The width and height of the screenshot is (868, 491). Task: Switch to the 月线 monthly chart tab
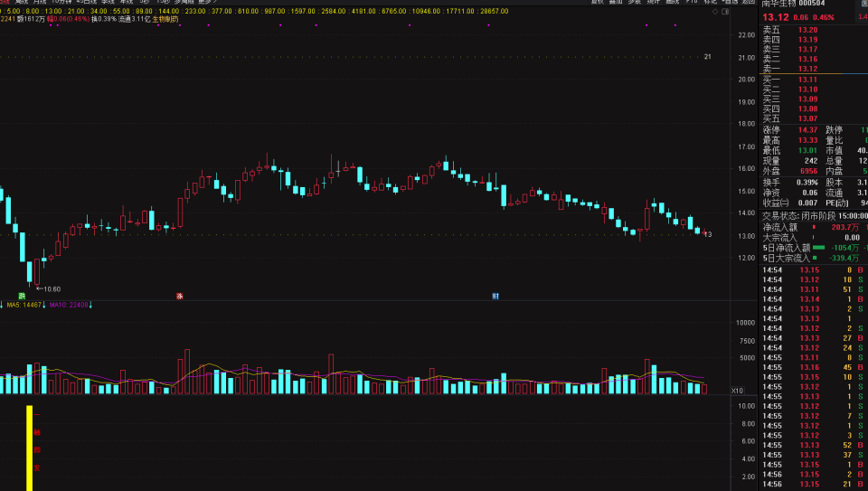pos(40,2)
